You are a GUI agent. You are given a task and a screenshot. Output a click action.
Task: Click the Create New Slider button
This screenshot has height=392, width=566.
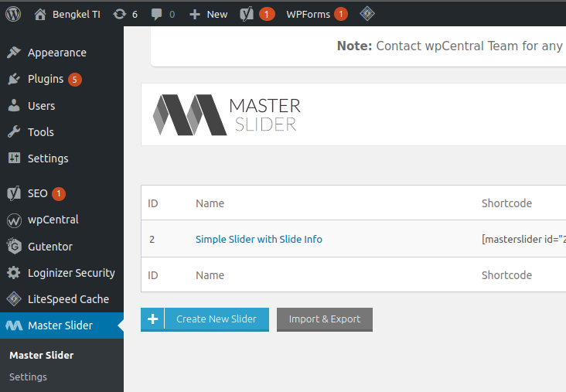click(205, 319)
